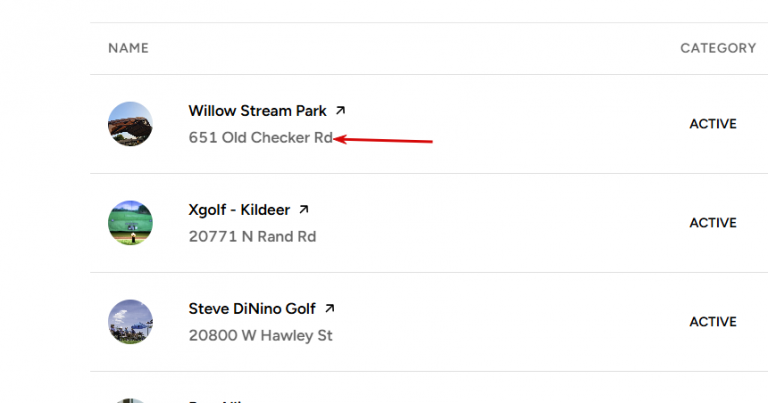The width and height of the screenshot is (768, 403).
Task: Select the red arrow pointing at Old Checker Rd
Action: [383, 140]
